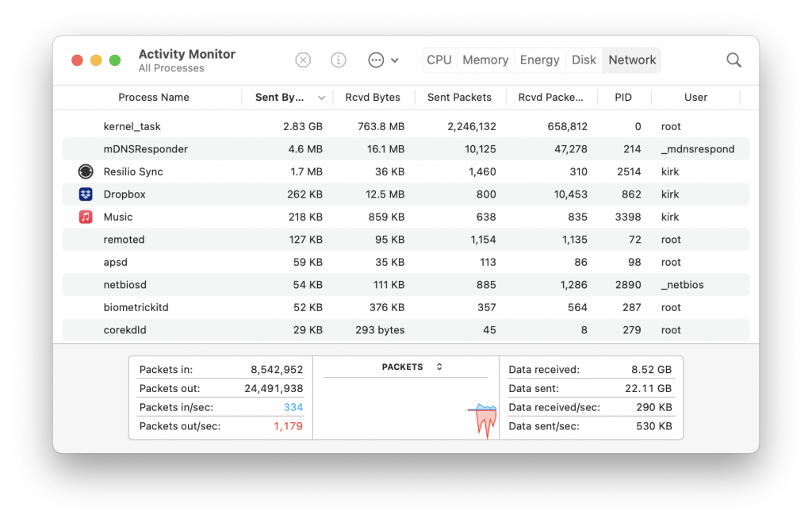Open the Energy tab
This screenshot has height=523, width=812.
539,60
